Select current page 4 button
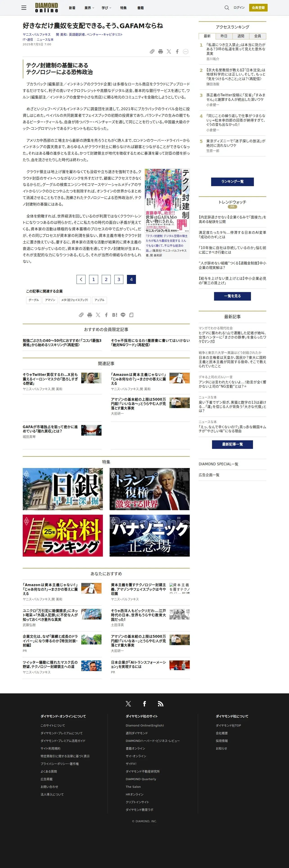 click(131, 279)
